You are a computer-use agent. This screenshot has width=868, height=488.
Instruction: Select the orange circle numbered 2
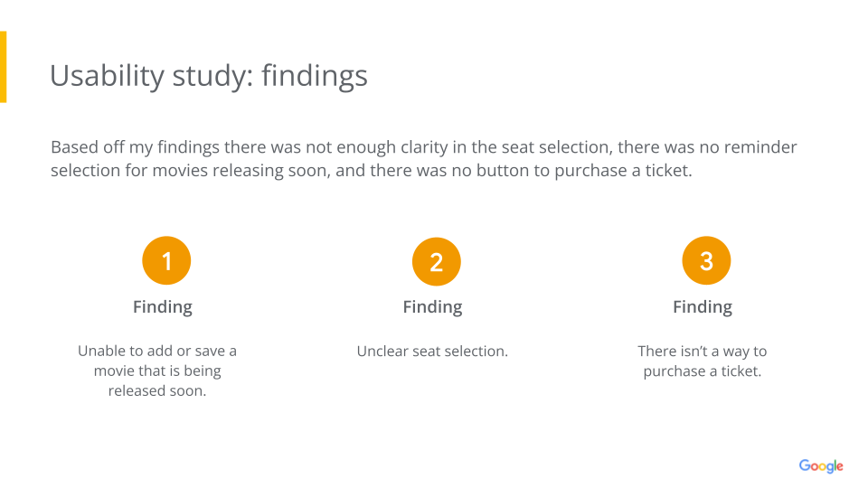[x=436, y=262]
